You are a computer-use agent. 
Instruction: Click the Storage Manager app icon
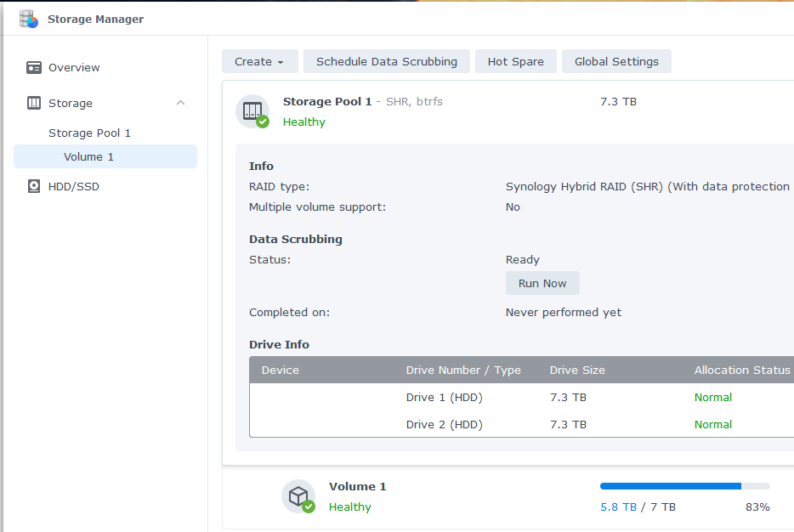point(29,19)
